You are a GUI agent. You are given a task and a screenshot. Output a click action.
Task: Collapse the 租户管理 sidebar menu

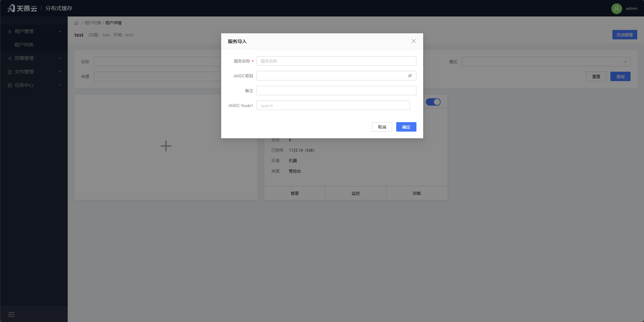[x=34, y=31]
